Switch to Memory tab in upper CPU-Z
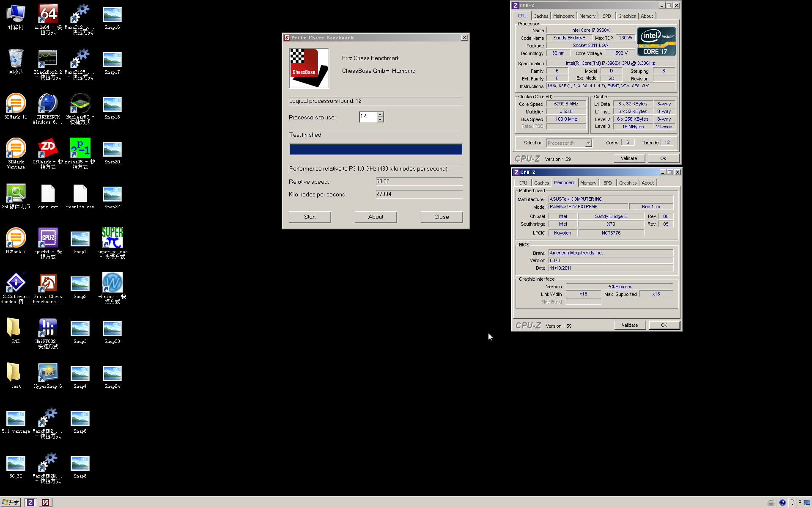This screenshot has width=812, height=508. [587, 16]
